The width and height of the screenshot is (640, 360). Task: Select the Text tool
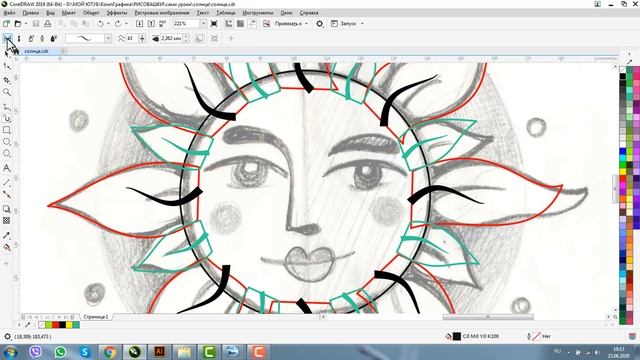point(7,168)
